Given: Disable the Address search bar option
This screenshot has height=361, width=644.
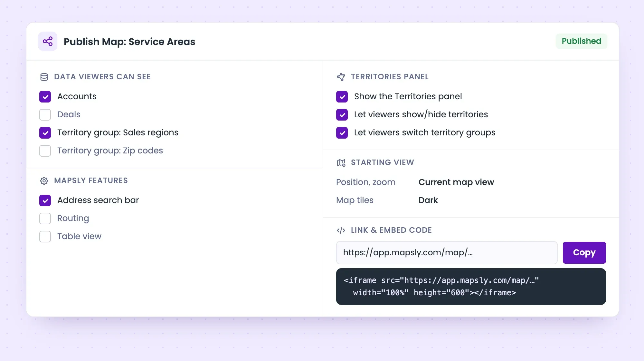Looking at the screenshot, I should [x=45, y=200].
